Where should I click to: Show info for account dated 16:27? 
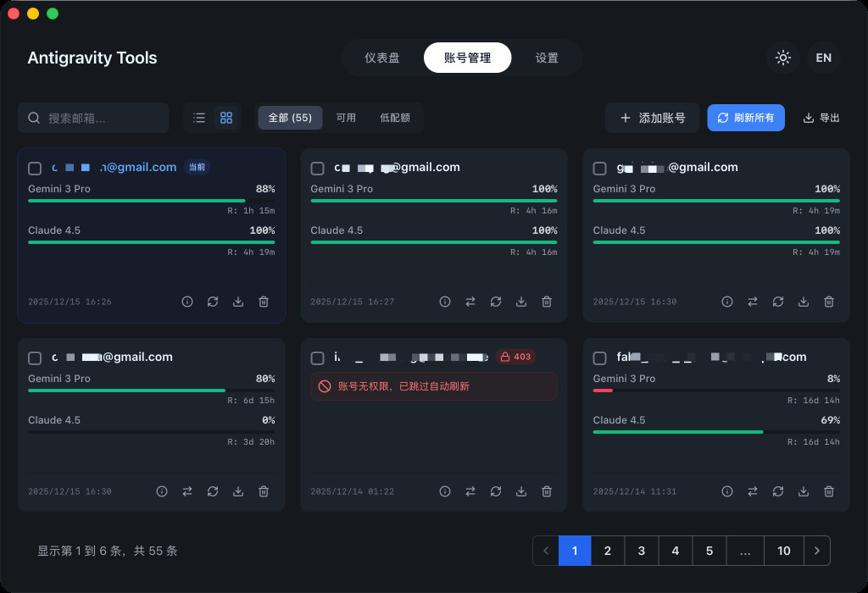(445, 302)
